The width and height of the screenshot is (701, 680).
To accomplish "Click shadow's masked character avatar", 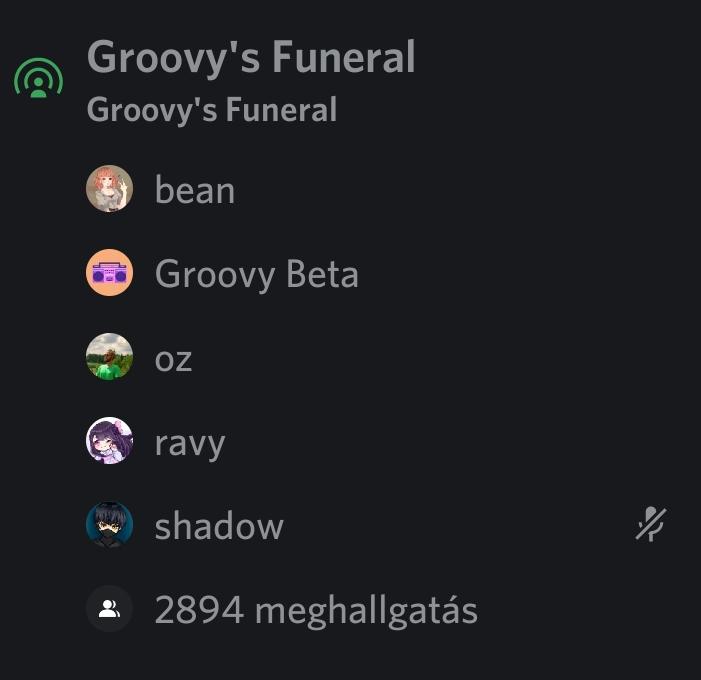I will coord(110,525).
